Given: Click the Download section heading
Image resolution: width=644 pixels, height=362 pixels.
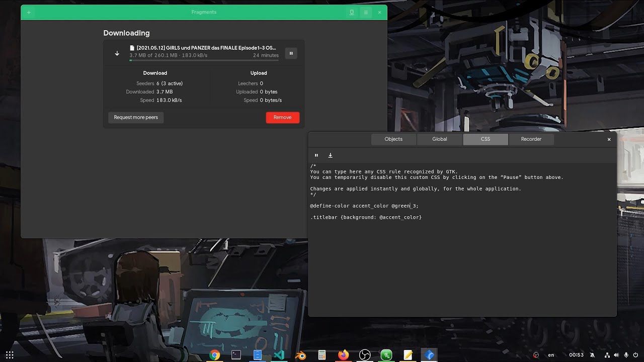Looking at the screenshot, I should (155, 73).
